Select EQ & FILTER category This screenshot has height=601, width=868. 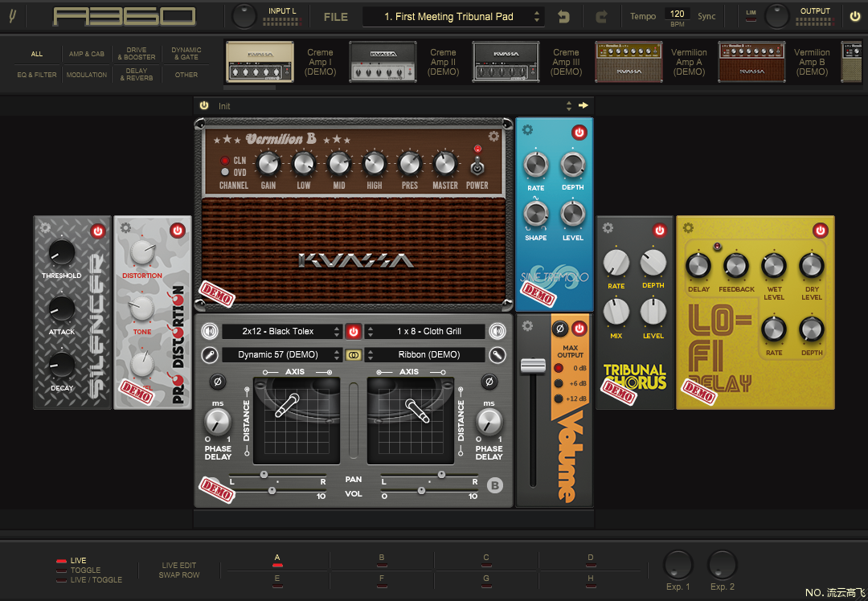coord(36,75)
